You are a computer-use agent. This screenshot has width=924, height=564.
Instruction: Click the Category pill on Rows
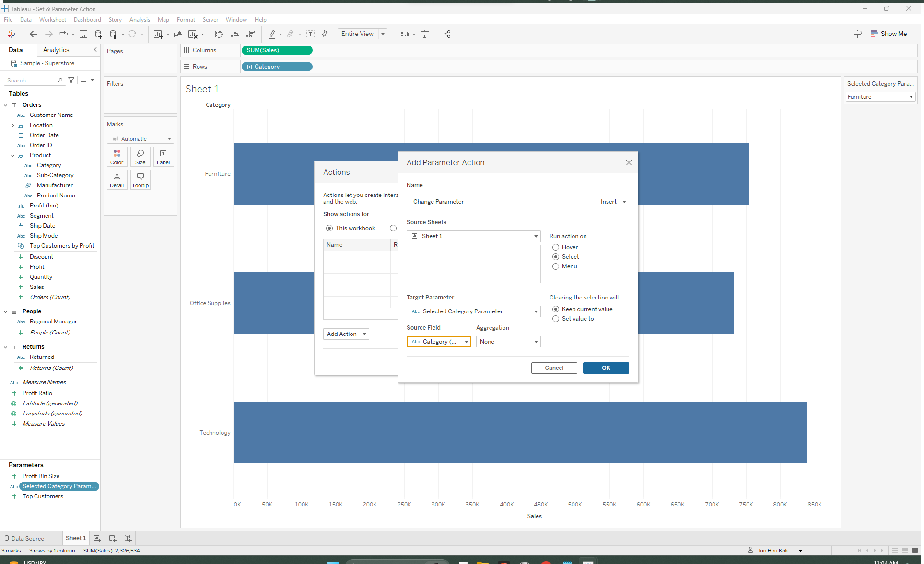pos(277,67)
